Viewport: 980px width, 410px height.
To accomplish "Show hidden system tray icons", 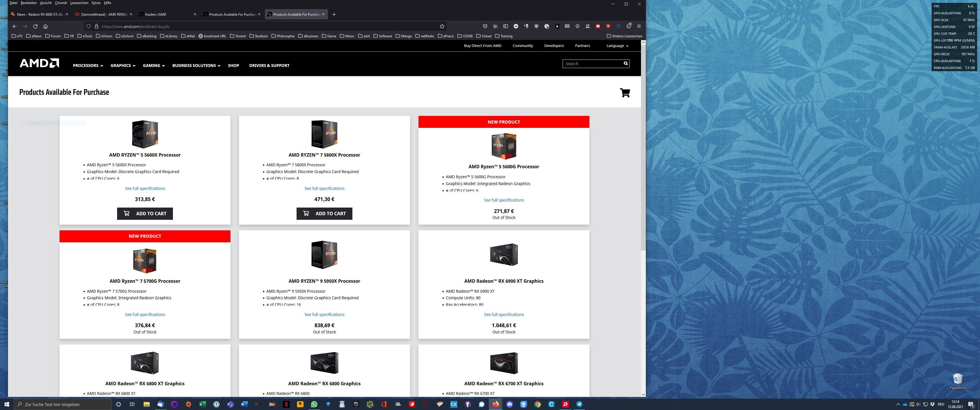I will pos(898,404).
